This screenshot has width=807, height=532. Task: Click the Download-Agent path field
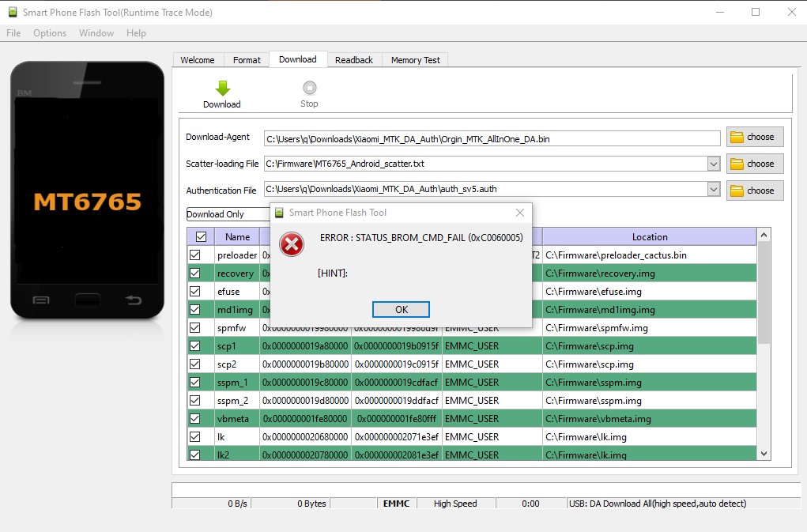pyautogui.click(x=492, y=138)
